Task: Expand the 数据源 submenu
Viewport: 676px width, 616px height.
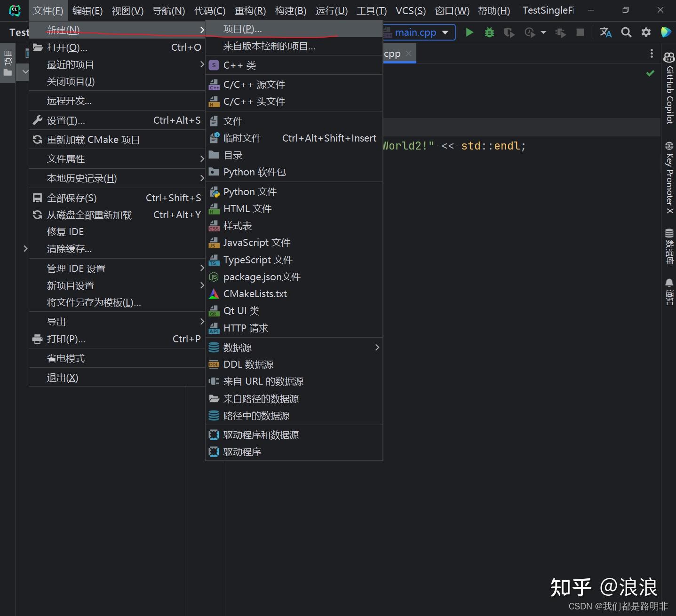Action: [294, 347]
